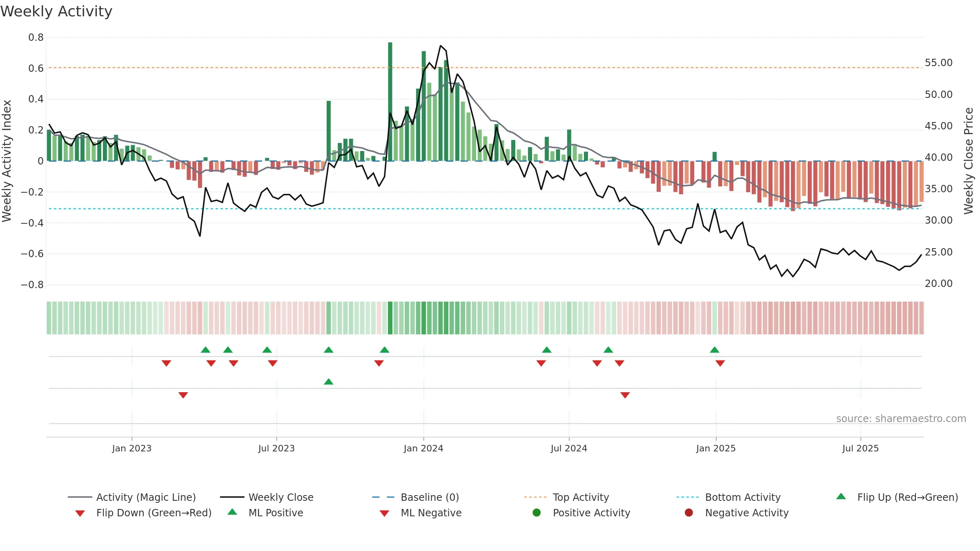
Task: Click the Jul 2025 x-axis label
Action: pos(860,448)
